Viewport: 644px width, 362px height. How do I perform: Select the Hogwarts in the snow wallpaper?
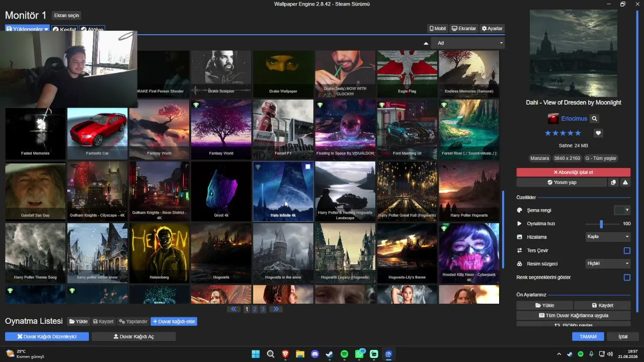(283, 253)
